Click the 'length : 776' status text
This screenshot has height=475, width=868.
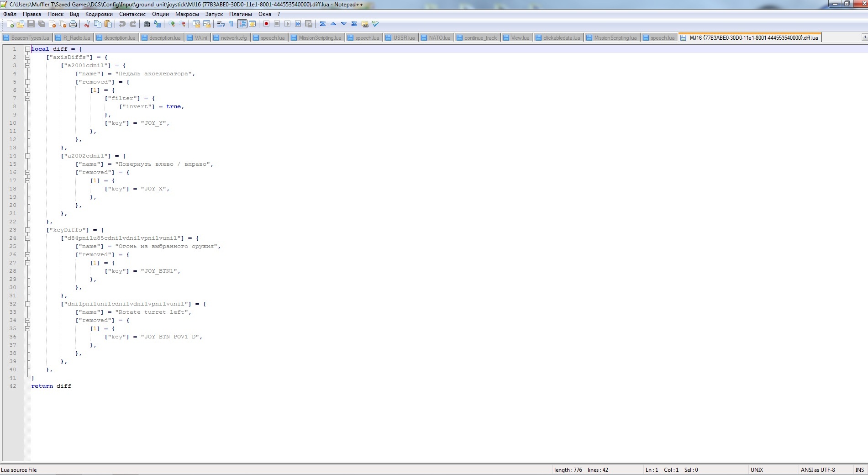pos(568,470)
